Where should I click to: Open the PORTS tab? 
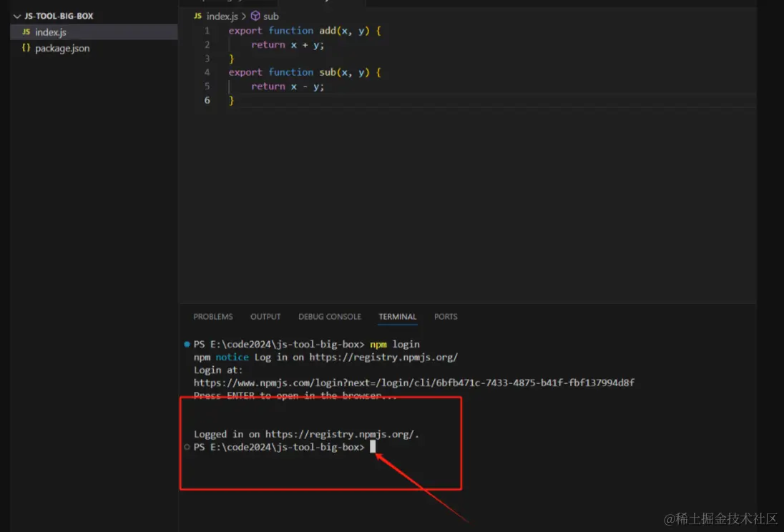click(446, 317)
